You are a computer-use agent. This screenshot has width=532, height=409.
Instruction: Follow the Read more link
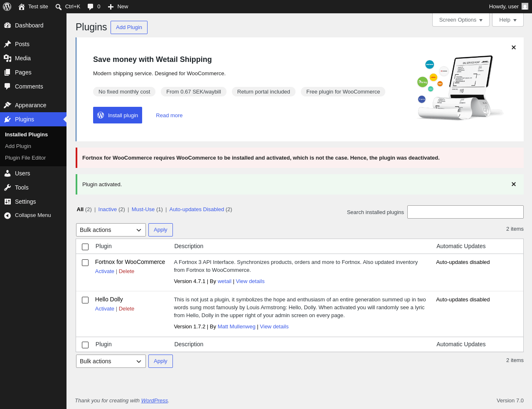169,116
